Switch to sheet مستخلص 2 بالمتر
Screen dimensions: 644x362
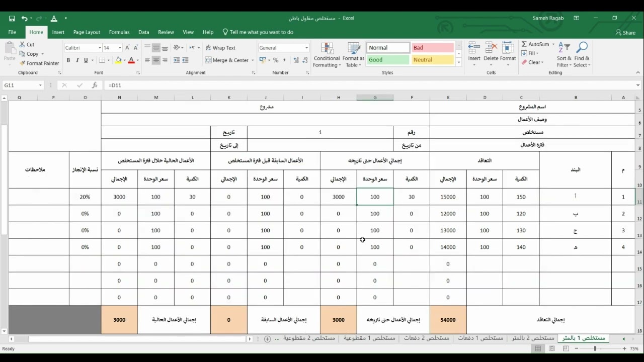pyautogui.click(x=533, y=338)
